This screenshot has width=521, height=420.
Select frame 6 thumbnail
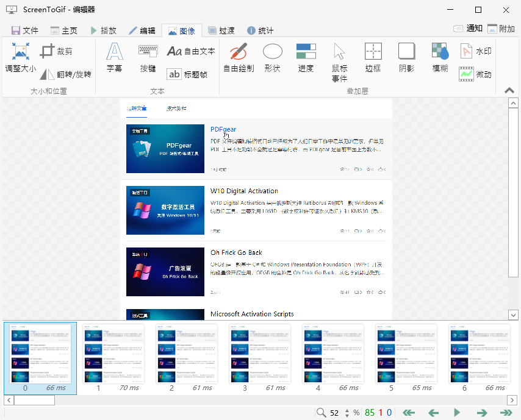(480, 358)
